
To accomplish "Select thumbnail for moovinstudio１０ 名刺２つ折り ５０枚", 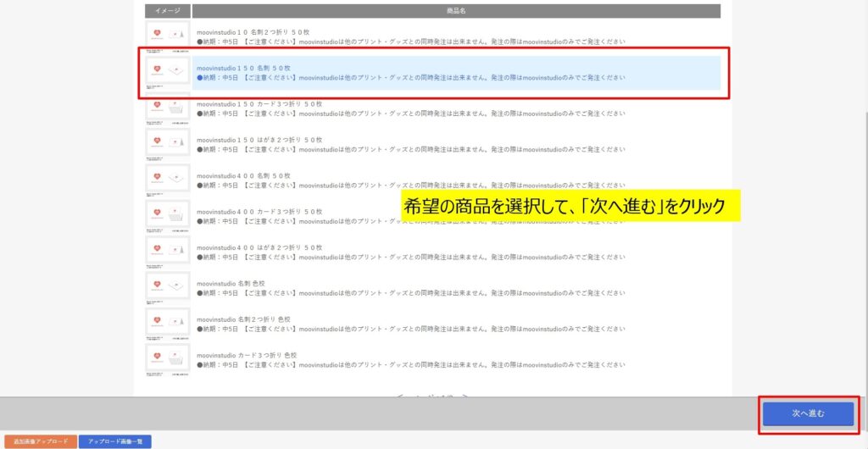I will tap(167, 36).
